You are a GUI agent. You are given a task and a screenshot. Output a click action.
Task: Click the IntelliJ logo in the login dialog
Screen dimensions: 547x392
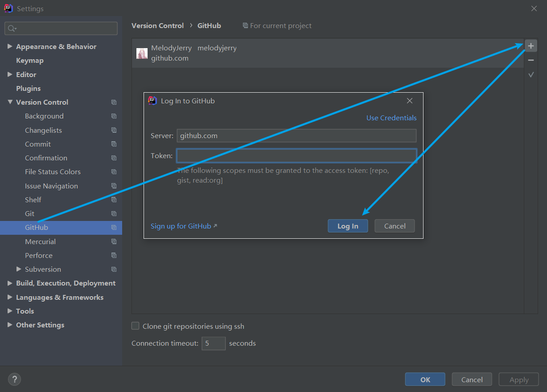pos(152,101)
